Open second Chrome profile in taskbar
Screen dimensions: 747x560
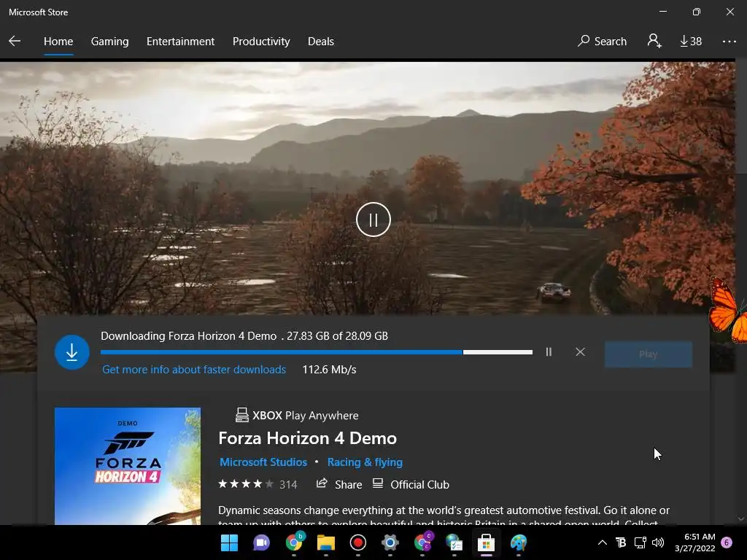pos(422,542)
